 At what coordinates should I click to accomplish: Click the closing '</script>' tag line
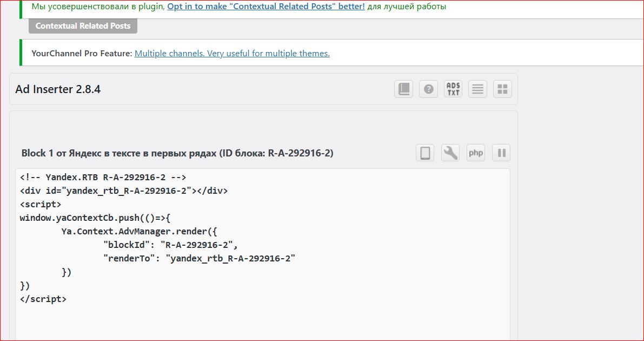(x=43, y=299)
